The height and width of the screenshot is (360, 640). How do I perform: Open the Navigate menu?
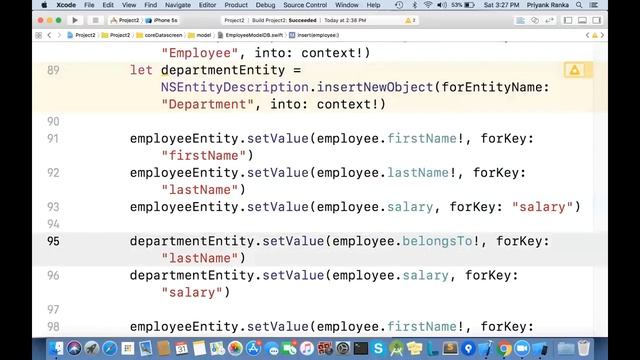click(178, 5)
